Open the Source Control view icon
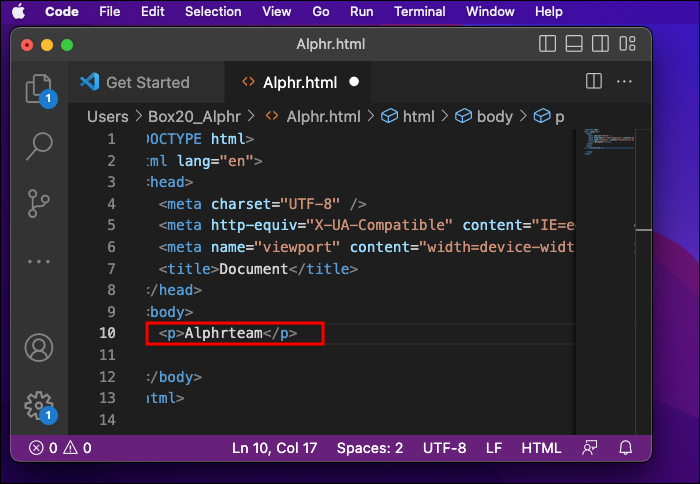 [39, 203]
